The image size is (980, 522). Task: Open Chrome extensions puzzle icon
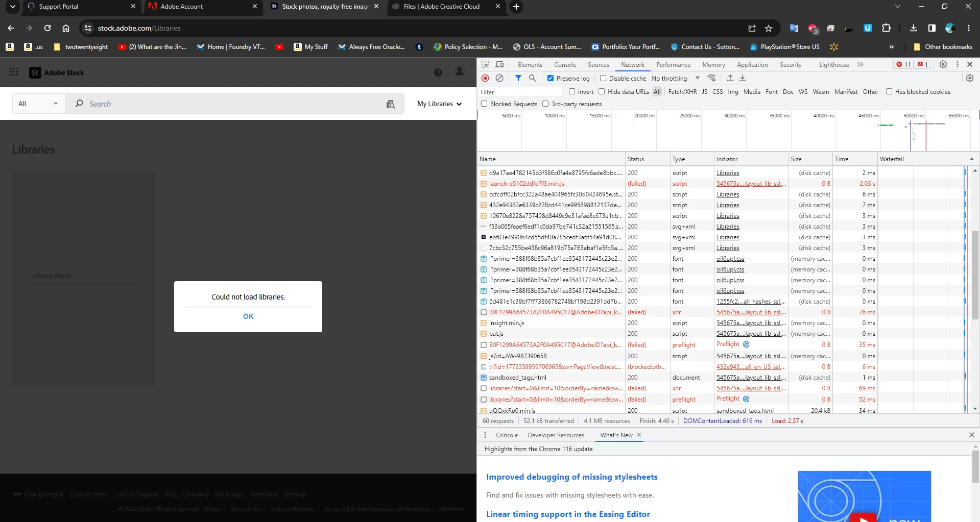pos(886,28)
